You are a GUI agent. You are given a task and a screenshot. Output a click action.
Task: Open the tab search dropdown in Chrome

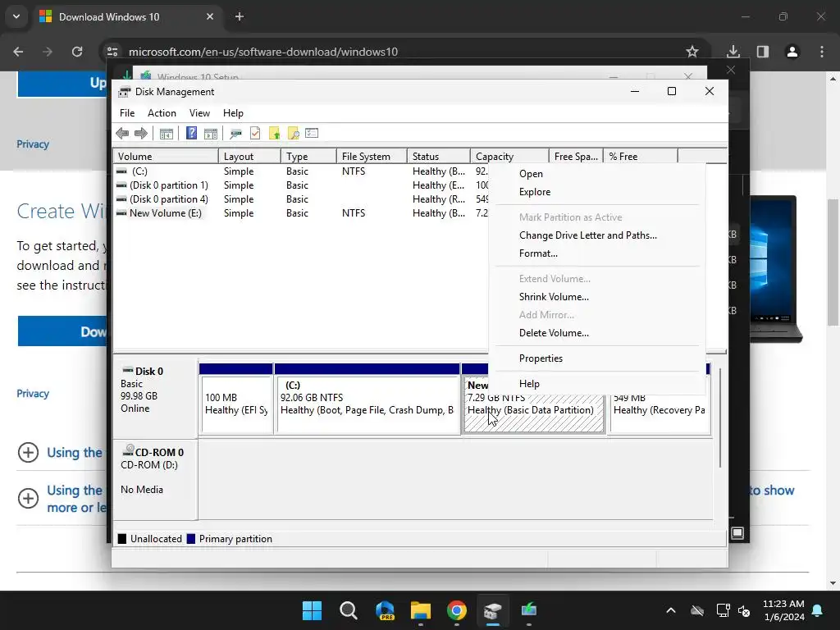(16, 16)
